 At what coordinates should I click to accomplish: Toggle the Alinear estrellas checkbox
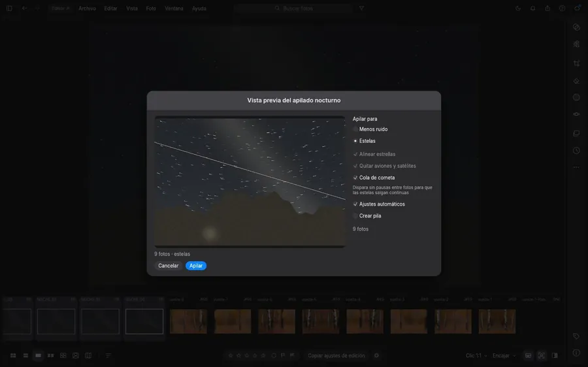point(374,154)
